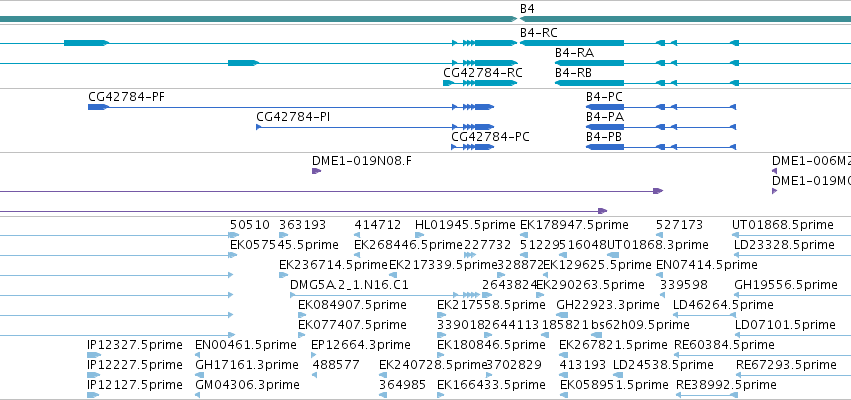851x400 pixels.
Task: Open the EK166433.5prime EST label
Action: [491, 385]
